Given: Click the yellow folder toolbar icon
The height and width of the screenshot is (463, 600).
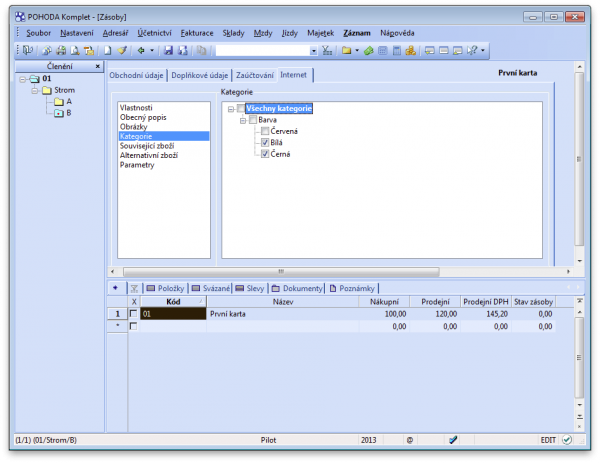Looking at the screenshot, I should point(347,50).
